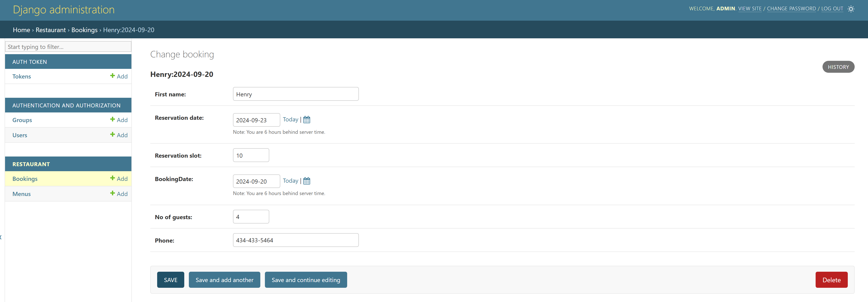
Task: Click into the Phone input field
Action: [295, 240]
